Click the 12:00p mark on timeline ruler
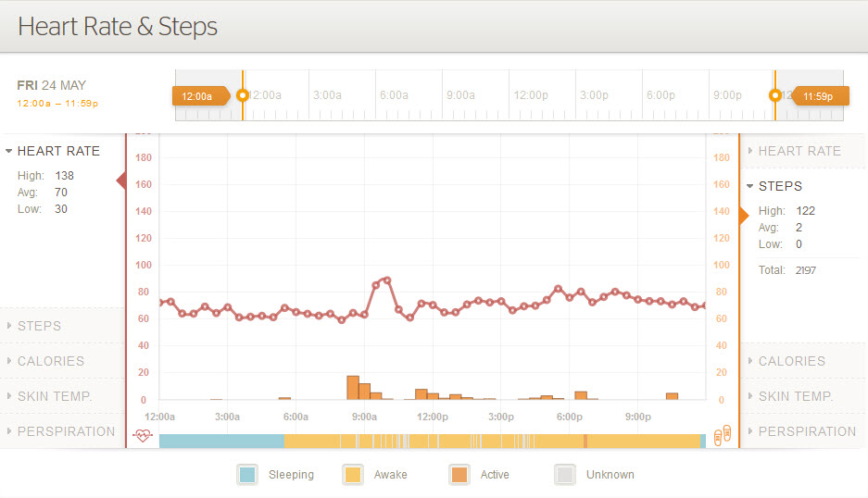868x498 pixels. [531, 95]
